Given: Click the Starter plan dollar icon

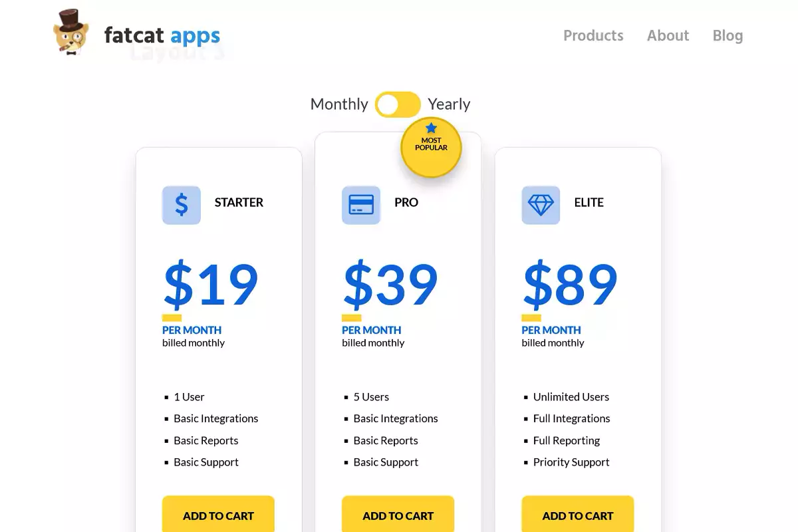Looking at the screenshot, I should [182, 205].
